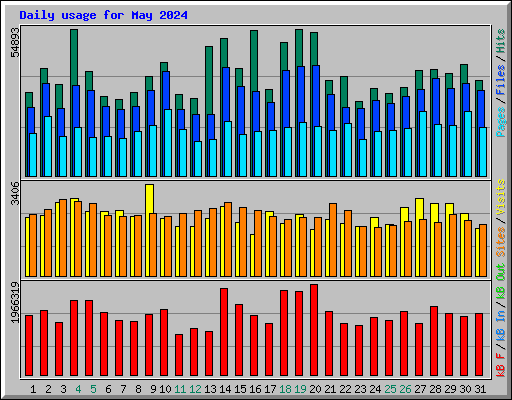Click the 'kB In' legend label

tap(501, 325)
